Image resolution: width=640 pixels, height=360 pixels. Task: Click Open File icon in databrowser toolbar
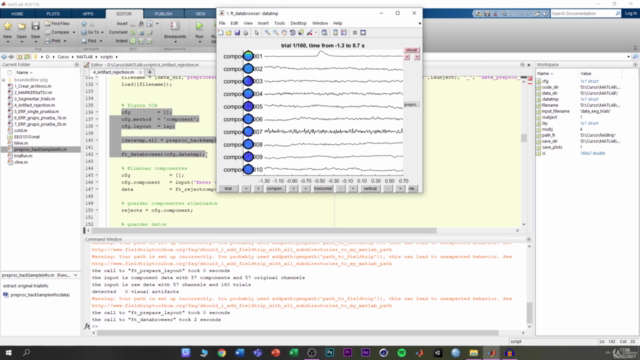pyautogui.click(x=229, y=33)
